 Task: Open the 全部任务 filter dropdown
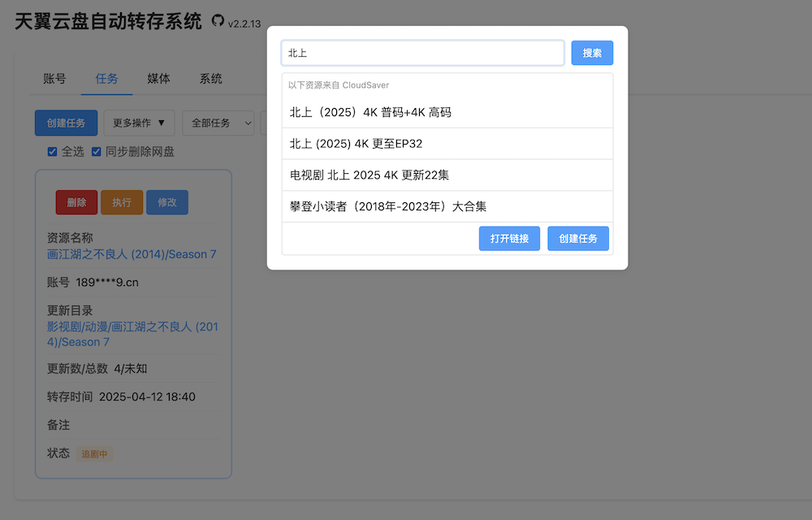click(x=218, y=123)
